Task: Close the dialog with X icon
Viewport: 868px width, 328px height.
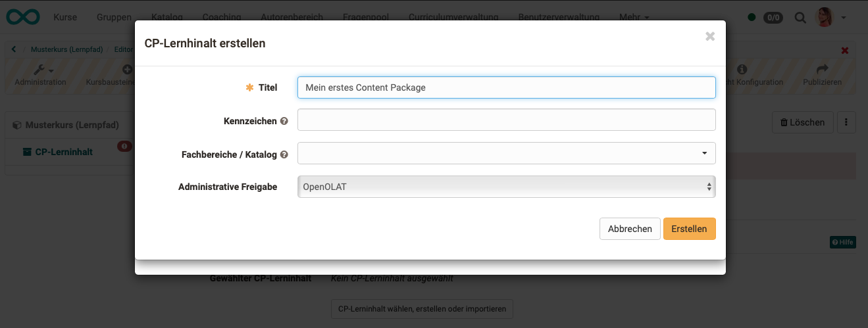Action: point(710,37)
